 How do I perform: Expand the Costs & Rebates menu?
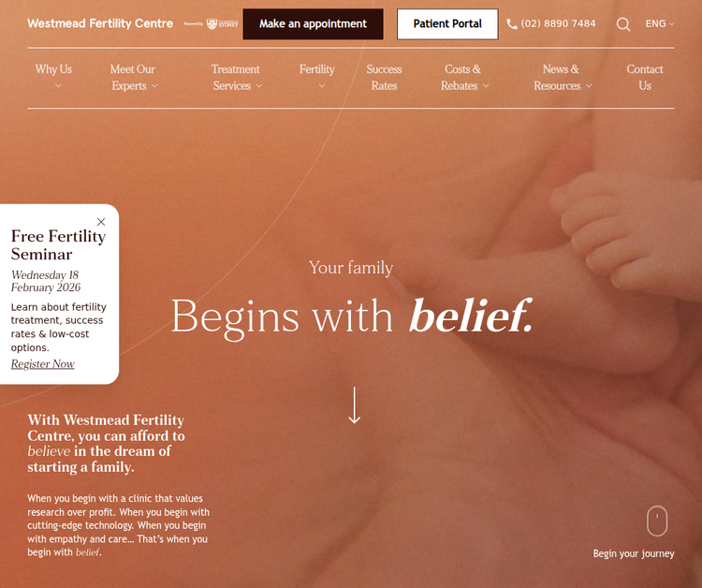(x=464, y=77)
